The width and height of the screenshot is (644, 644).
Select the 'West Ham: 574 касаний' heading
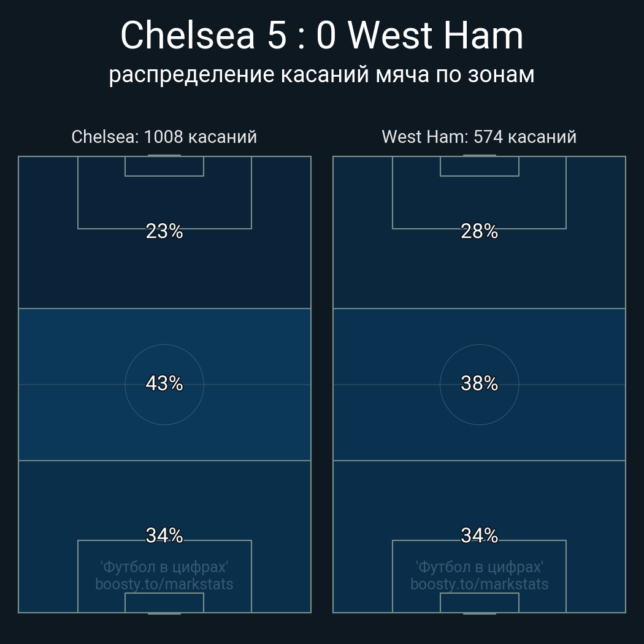point(479,136)
